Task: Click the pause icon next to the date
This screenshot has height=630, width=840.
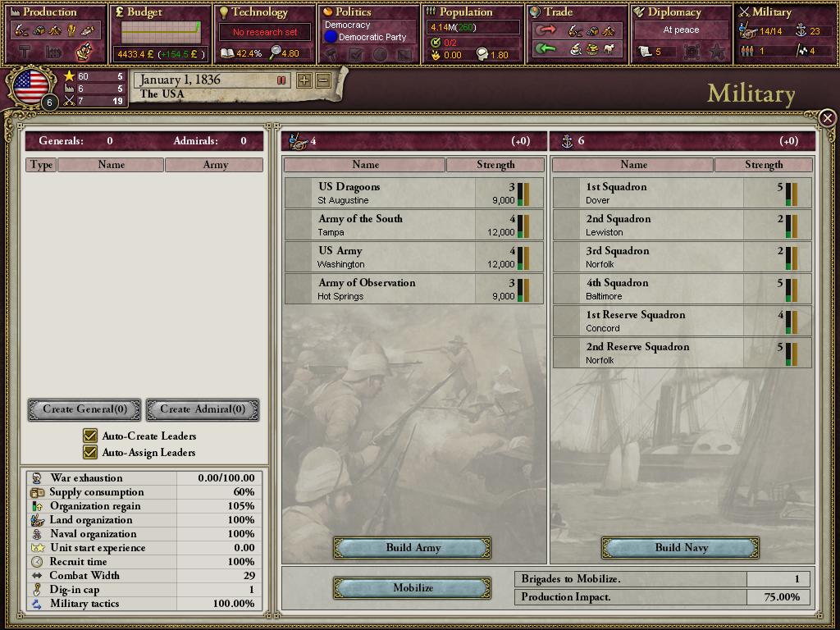Action: (x=281, y=80)
